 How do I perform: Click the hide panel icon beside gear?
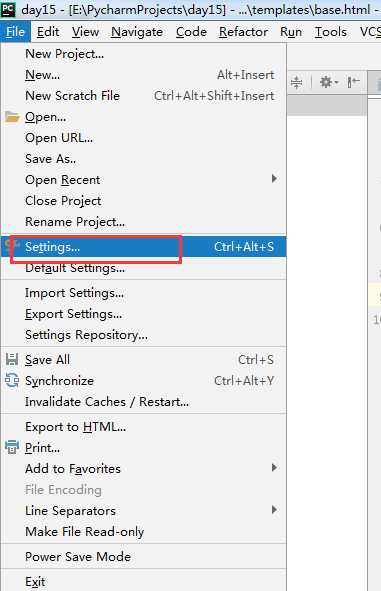point(353,82)
